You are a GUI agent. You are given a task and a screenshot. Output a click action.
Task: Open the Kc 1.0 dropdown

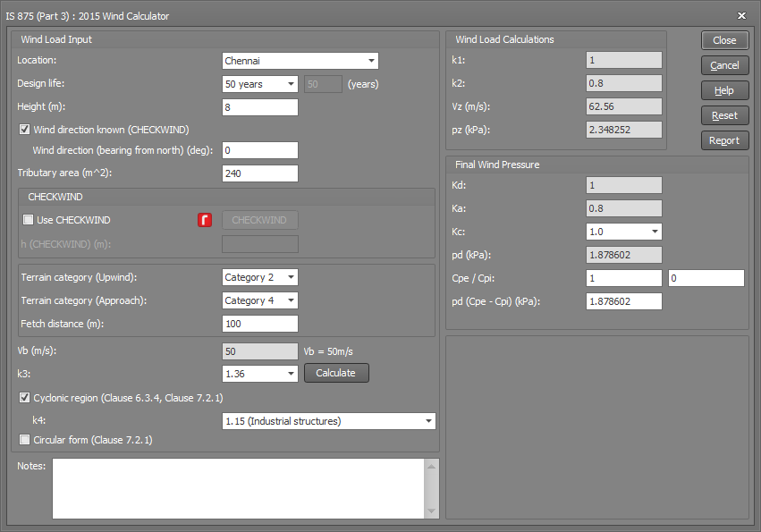pos(623,232)
